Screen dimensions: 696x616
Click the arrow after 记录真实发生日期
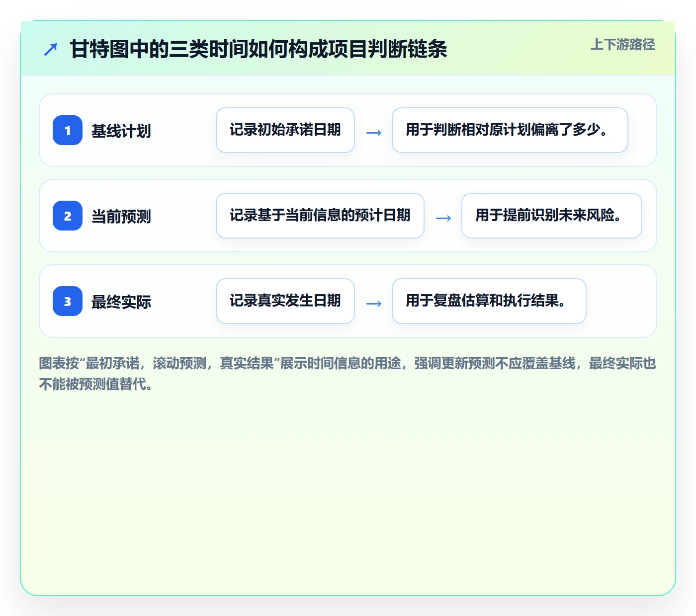pos(374,304)
